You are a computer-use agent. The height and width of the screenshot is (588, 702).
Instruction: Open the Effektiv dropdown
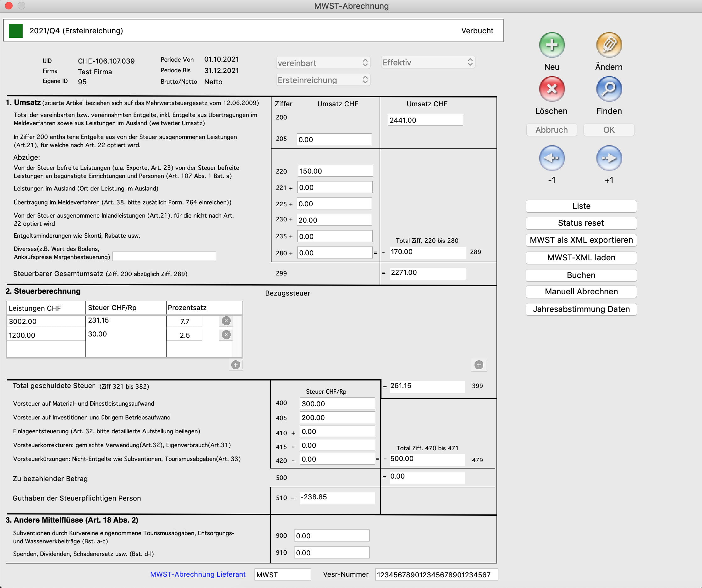click(428, 62)
